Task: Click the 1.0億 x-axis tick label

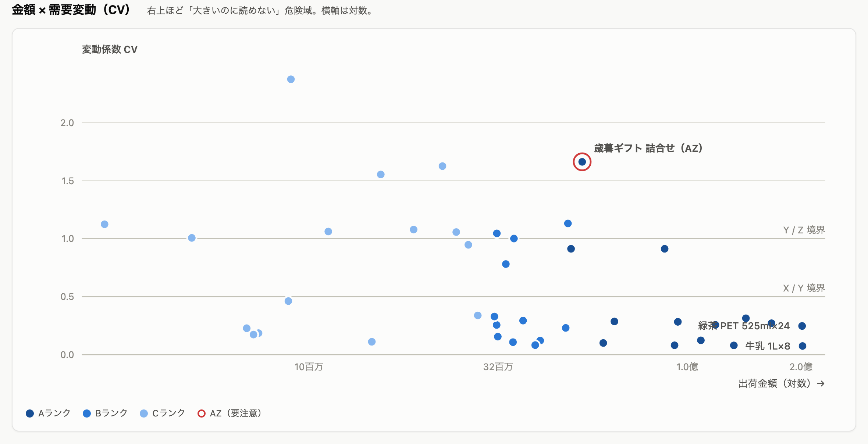Action: click(687, 367)
